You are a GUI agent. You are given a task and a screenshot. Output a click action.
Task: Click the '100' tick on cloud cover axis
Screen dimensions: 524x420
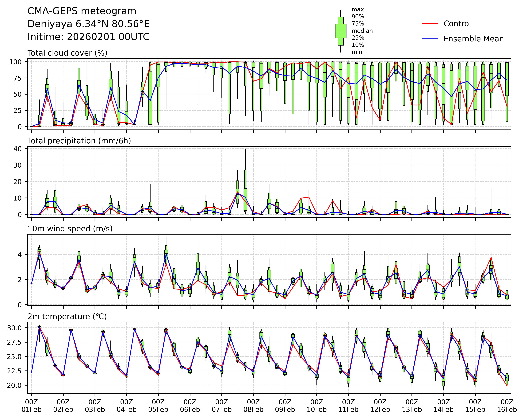pos(15,62)
